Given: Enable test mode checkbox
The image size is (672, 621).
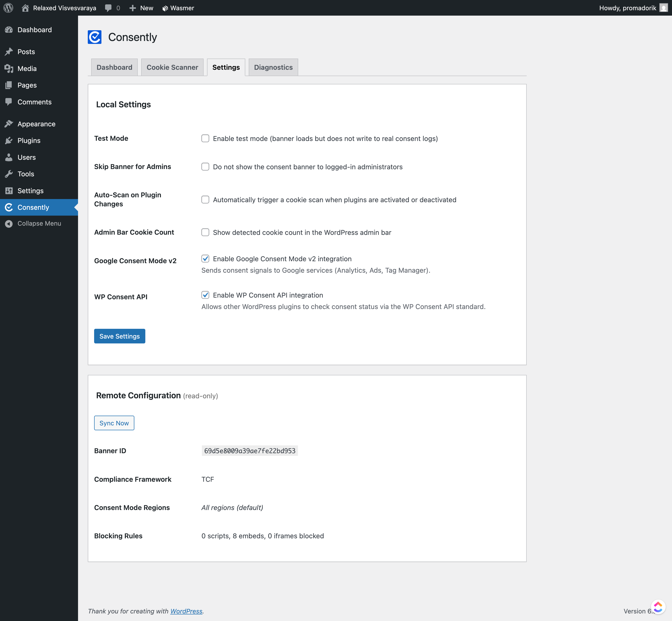Looking at the screenshot, I should click(205, 138).
